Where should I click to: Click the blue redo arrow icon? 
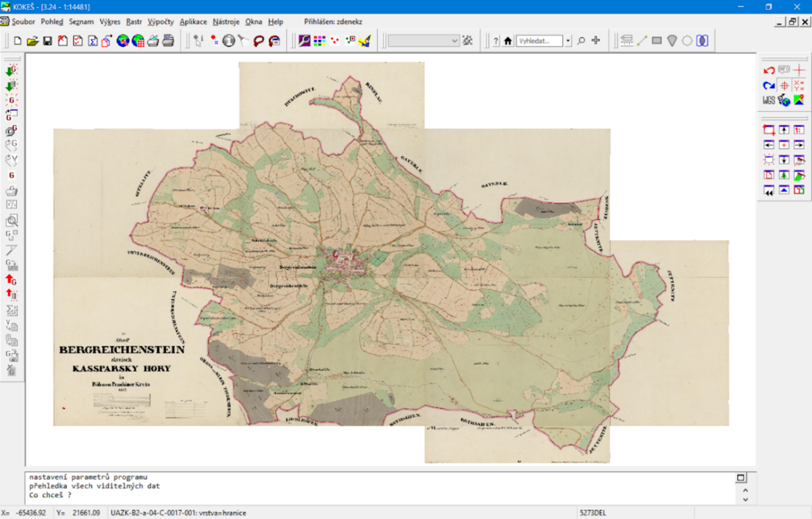pyautogui.click(x=768, y=85)
